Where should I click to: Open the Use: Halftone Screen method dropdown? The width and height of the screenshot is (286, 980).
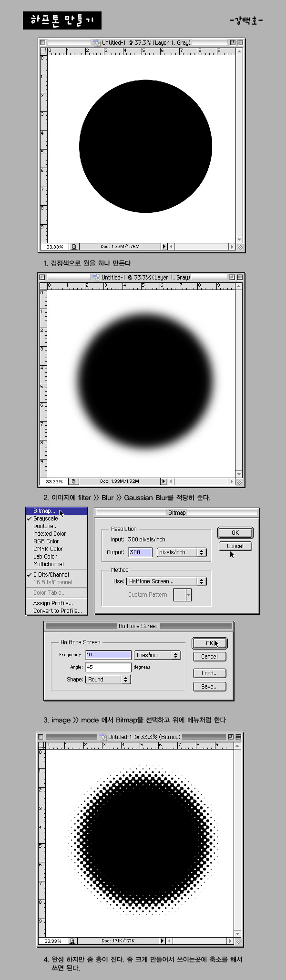[166, 581]
